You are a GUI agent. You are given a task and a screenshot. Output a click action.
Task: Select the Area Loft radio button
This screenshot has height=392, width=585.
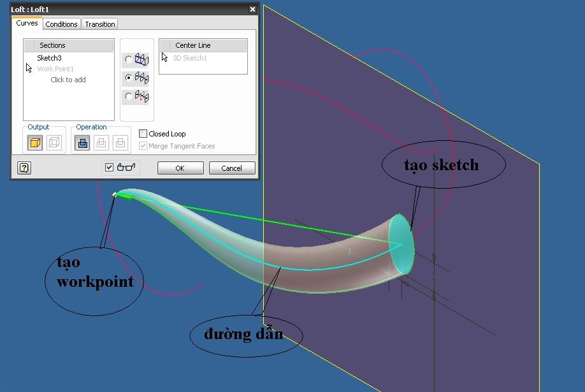coord(129,96)
